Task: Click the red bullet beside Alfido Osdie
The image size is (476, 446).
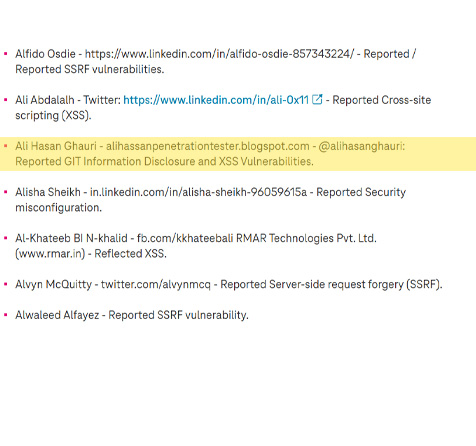Action: (x=5, y=54)
